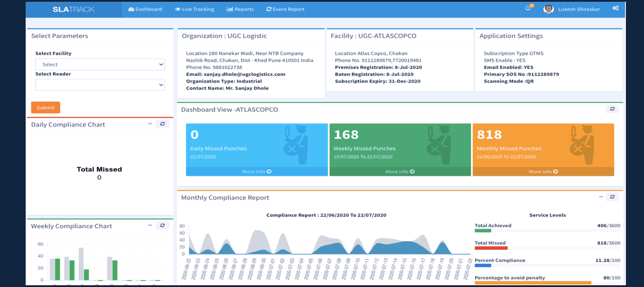Open the Event Report page
The width and height of the screenshot is (644, 287).
[286, 9]
